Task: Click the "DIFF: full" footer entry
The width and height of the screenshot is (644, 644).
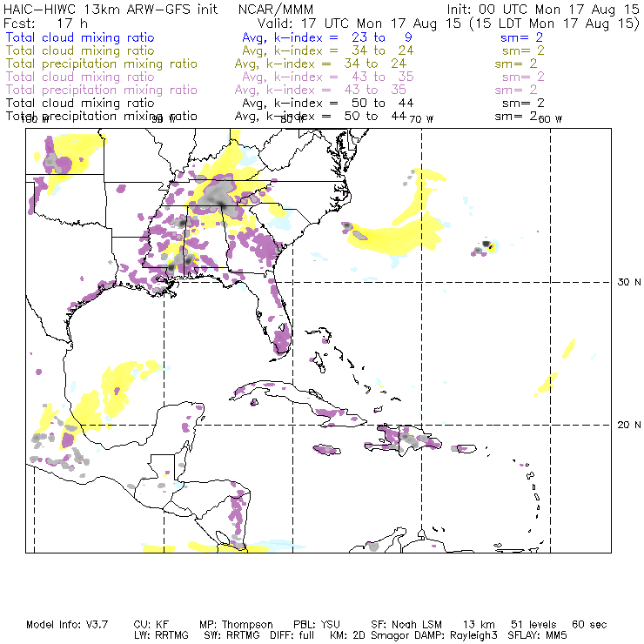Action: point(292,635)
